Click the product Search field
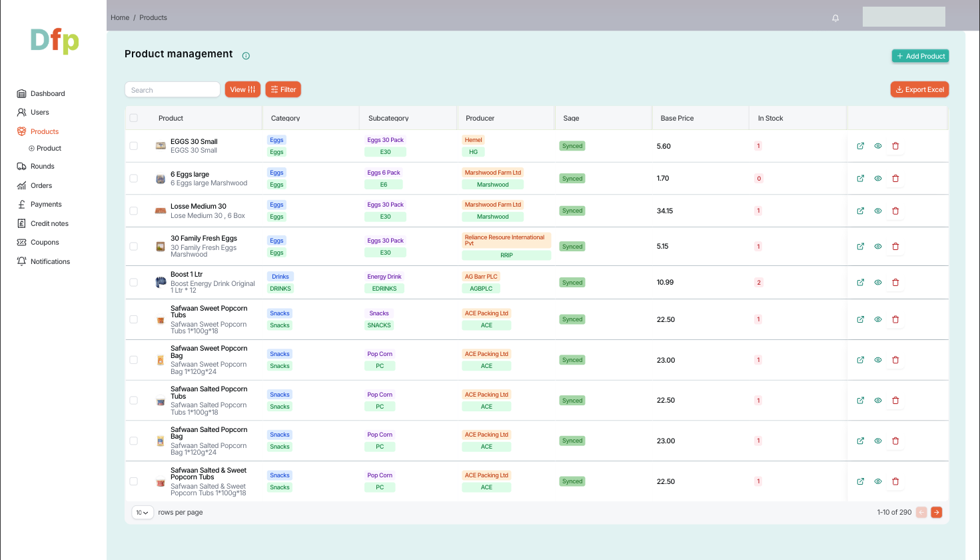 point(173,89)
